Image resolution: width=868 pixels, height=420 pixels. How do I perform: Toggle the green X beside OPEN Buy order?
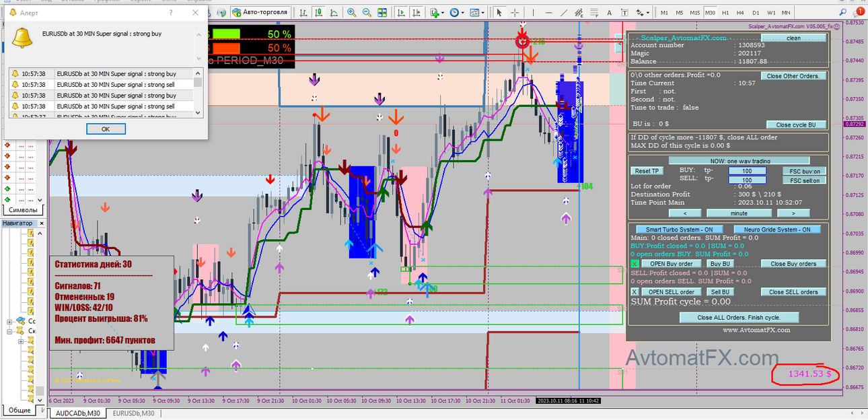click(635, 264)
